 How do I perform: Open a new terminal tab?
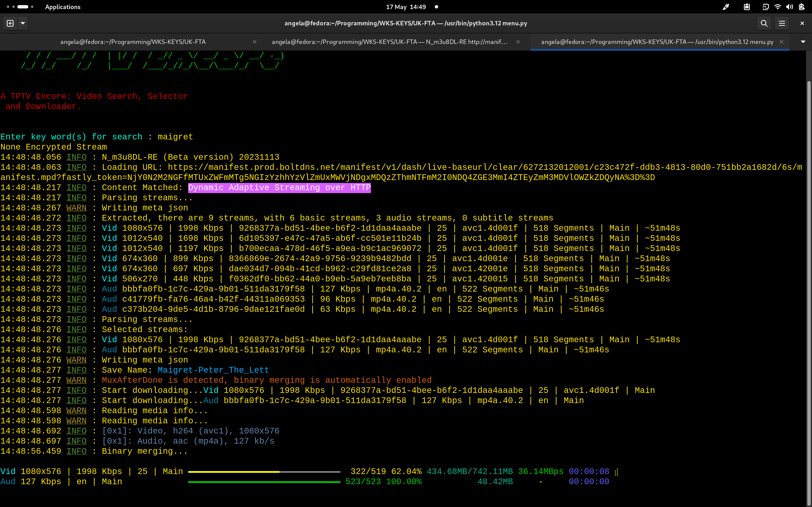tap(10, 23)
